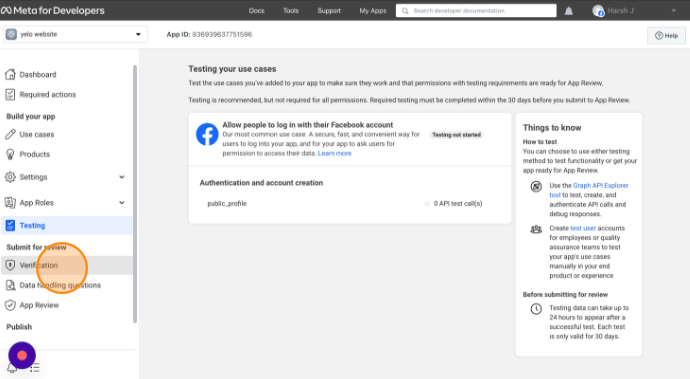Click the App Roles person icon
The height and width of the screenshot is (379, 690).
(10, 202)
